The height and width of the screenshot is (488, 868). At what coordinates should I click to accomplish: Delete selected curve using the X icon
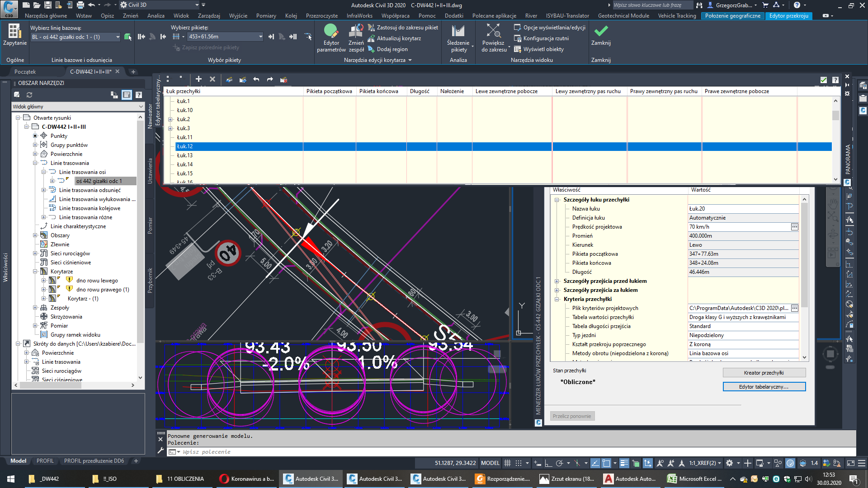click(x=212, y=79)
